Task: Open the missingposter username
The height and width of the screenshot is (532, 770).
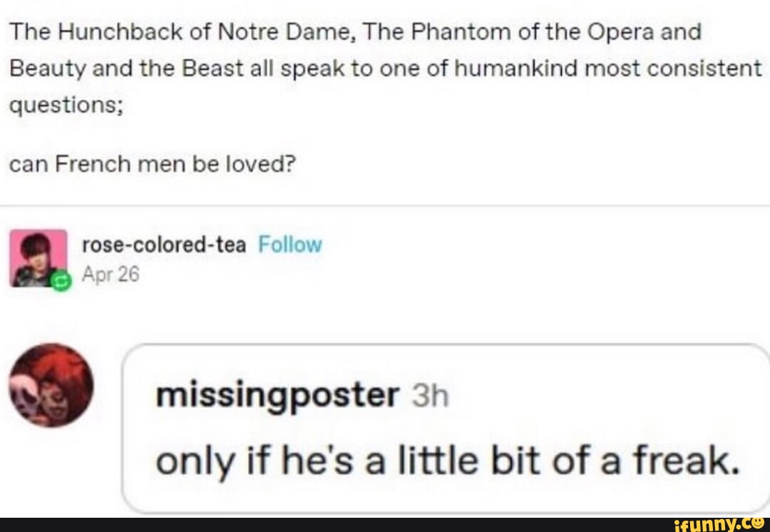Action: click(278, 395)
